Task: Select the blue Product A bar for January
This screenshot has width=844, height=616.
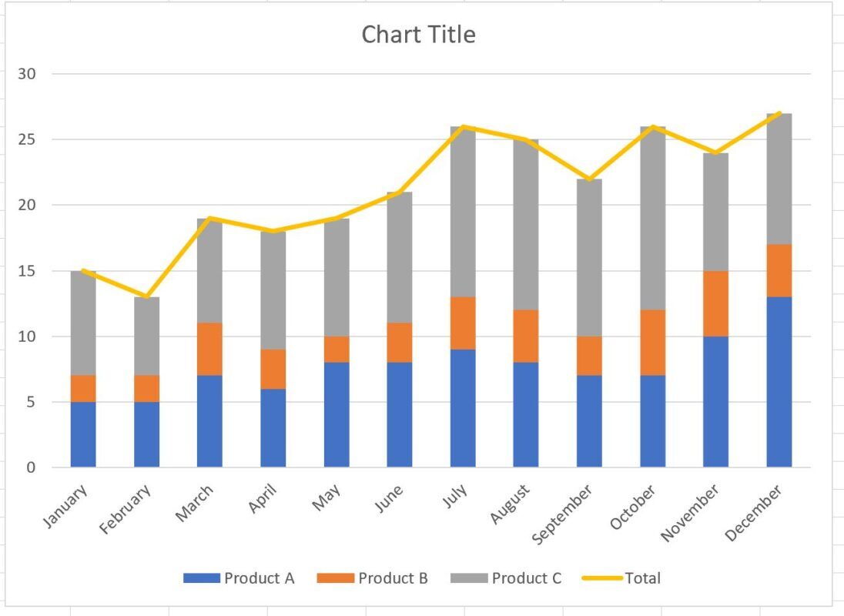Action: click(83, 434)
